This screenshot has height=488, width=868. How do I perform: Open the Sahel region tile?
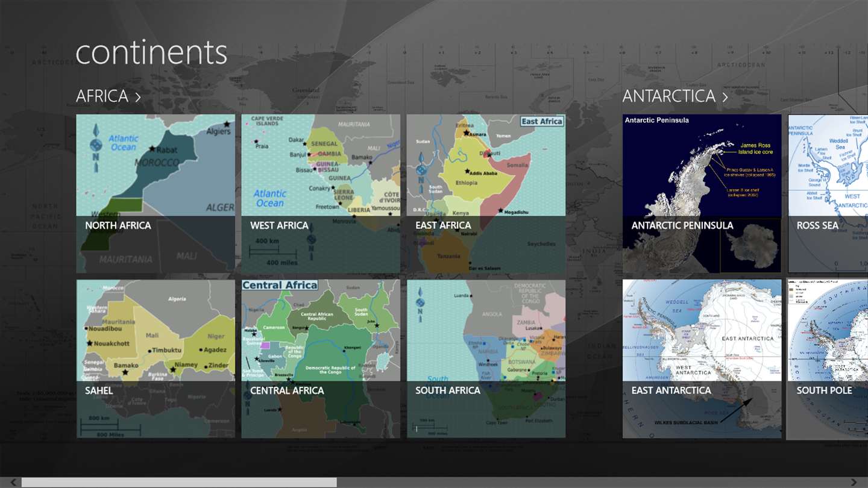pyautogui.click(x=156, y=359)
